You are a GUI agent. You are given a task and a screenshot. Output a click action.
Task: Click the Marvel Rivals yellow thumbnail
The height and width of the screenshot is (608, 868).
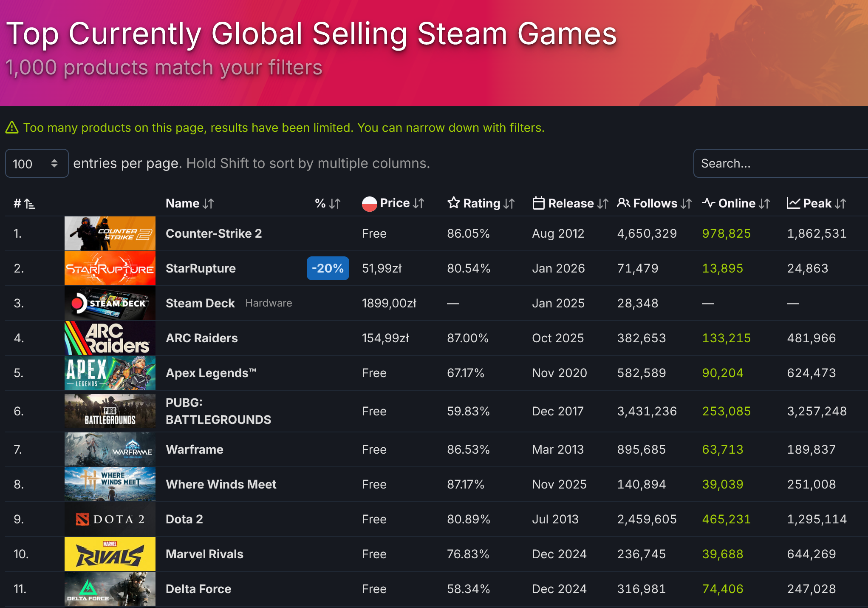tap(110, 554)
